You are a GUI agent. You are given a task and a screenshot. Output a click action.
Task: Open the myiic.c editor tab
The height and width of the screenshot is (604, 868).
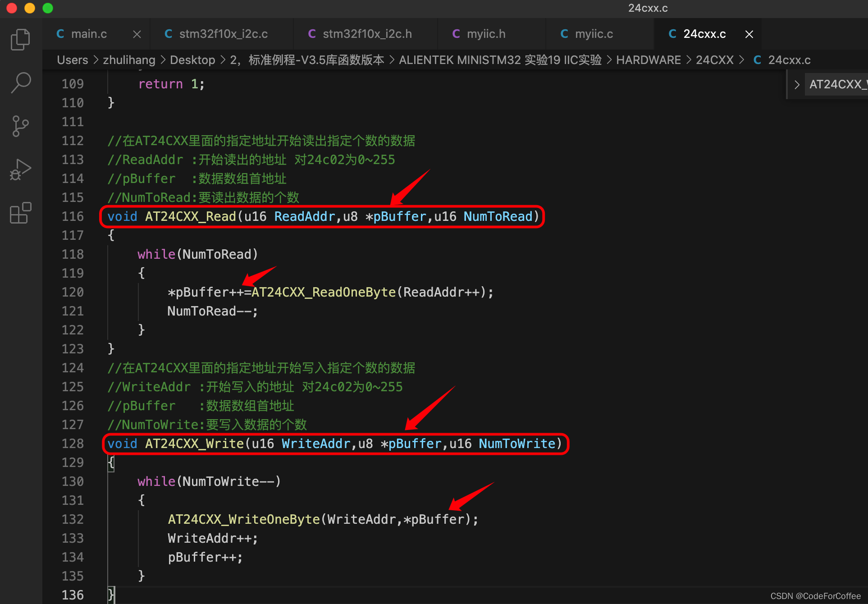coord(594,34)
